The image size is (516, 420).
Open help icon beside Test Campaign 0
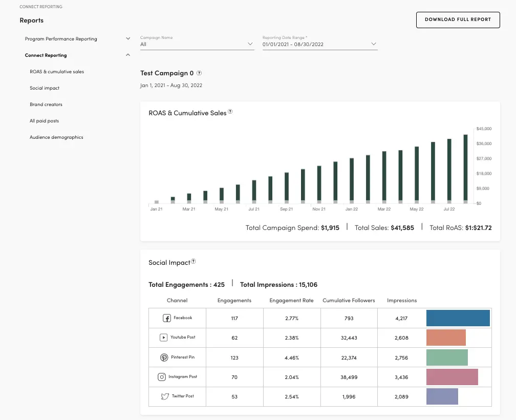pos(199,73)
